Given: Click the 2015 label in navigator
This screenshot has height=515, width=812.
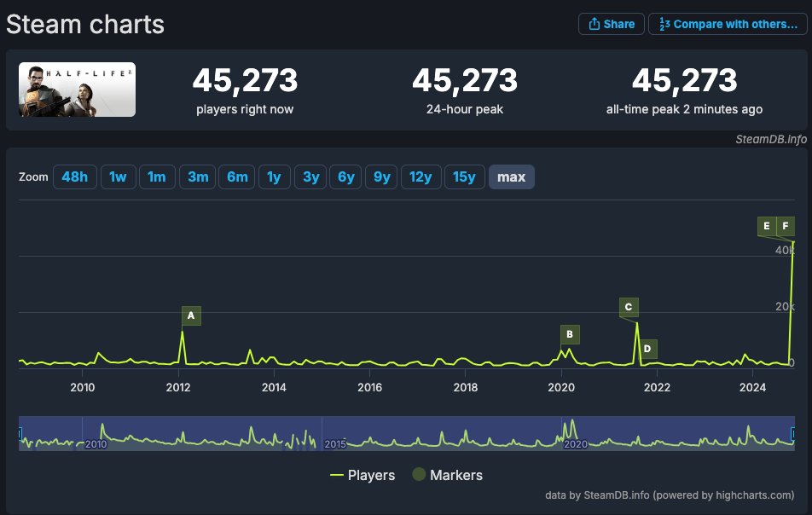Looking at the screenshot, I should [x=335, y=444].
